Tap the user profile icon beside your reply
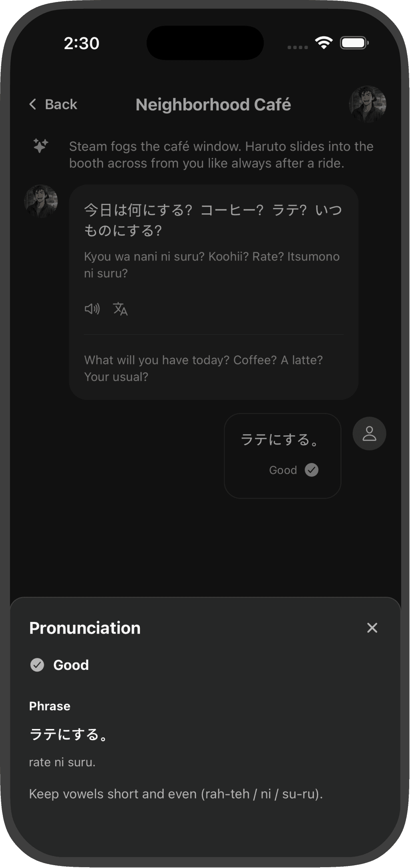The width and height of the screenshot is (410, 868). (x=369, y=434)
